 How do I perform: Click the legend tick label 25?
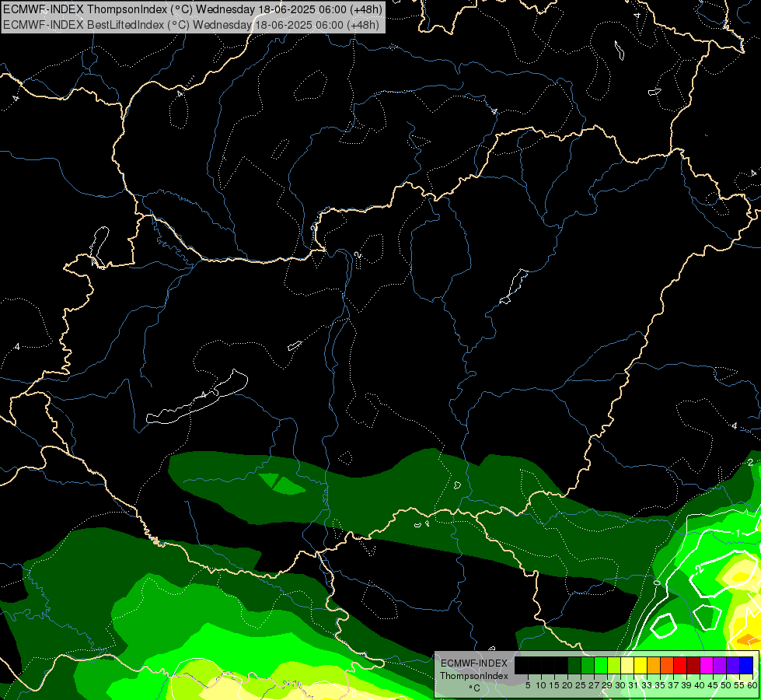pyautogui.click(x=581, y=685)
